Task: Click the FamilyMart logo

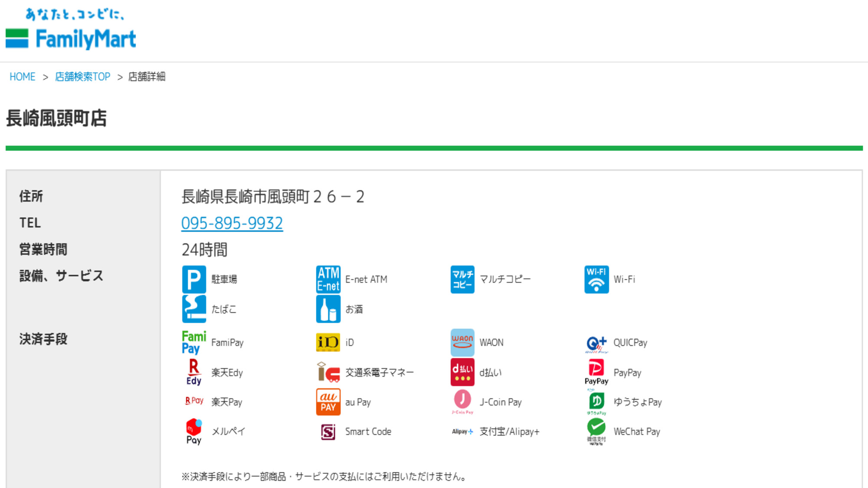Action: [71, 38]
